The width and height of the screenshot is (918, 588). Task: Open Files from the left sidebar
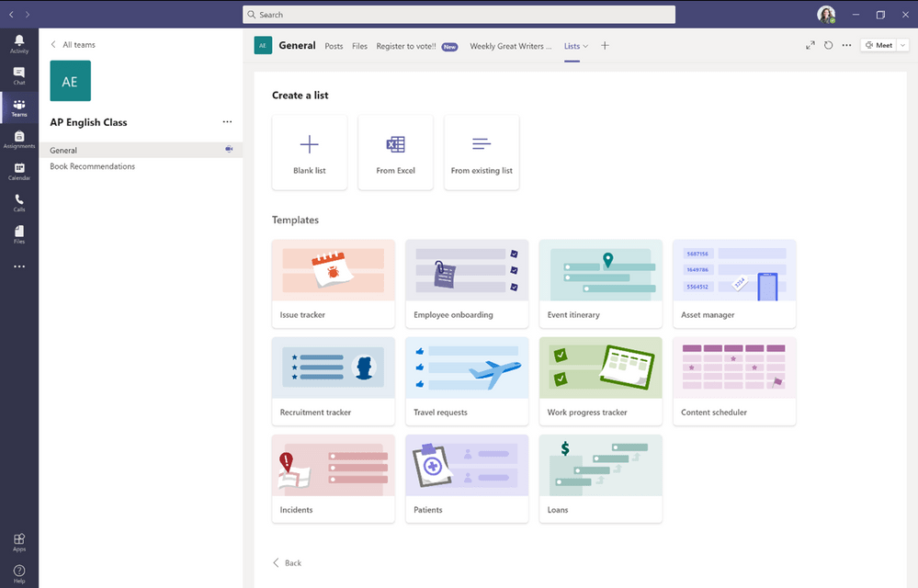point(18,234)
